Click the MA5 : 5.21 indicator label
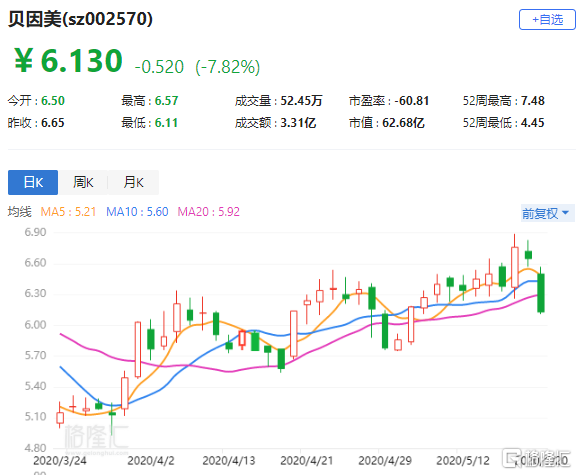The width and height of the screenshot is (577, 475). pos(68,212)
